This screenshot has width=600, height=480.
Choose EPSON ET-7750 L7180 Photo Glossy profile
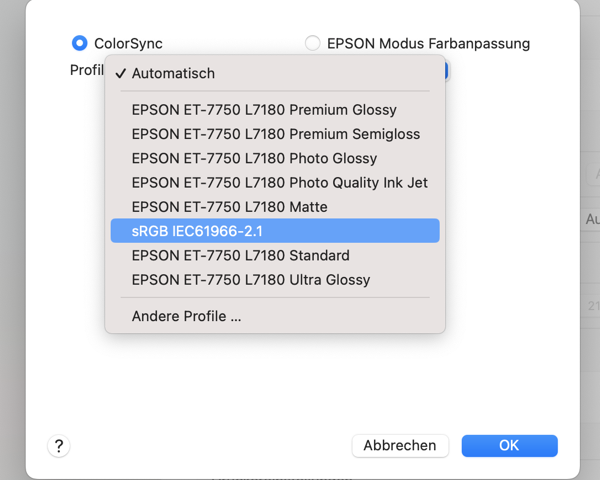pyautogui.click(x=275, y=158)
